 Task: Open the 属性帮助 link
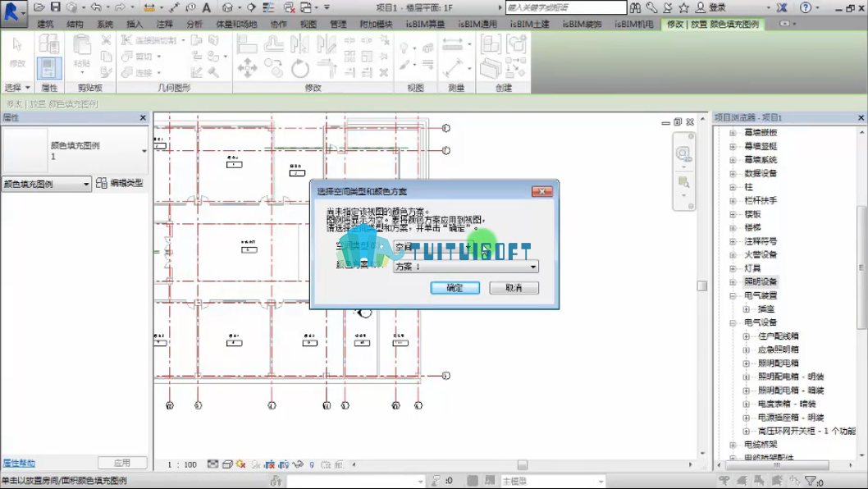[20, 463]
